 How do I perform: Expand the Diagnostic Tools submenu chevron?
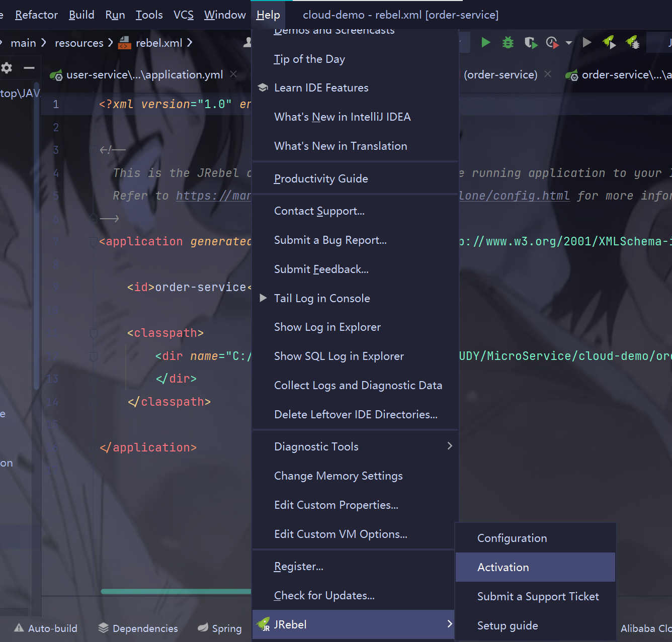coord(450,446)
